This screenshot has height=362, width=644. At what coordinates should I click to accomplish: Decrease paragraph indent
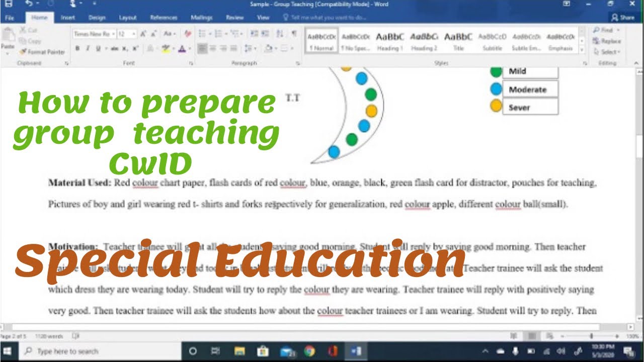click(x=254, y=34)
